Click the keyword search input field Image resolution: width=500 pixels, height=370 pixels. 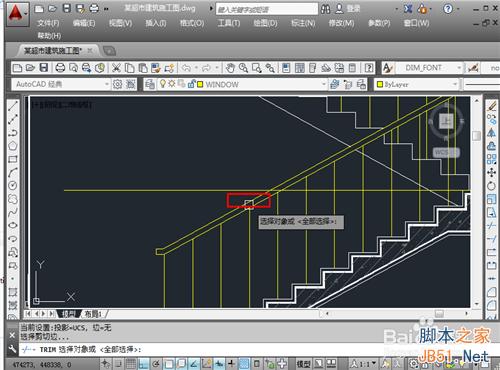267,9
